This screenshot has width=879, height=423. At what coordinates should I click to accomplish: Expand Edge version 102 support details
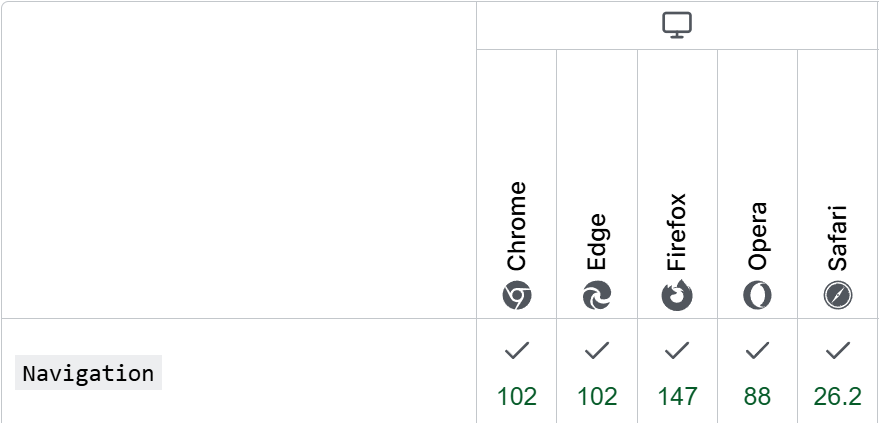coord(597,397)
